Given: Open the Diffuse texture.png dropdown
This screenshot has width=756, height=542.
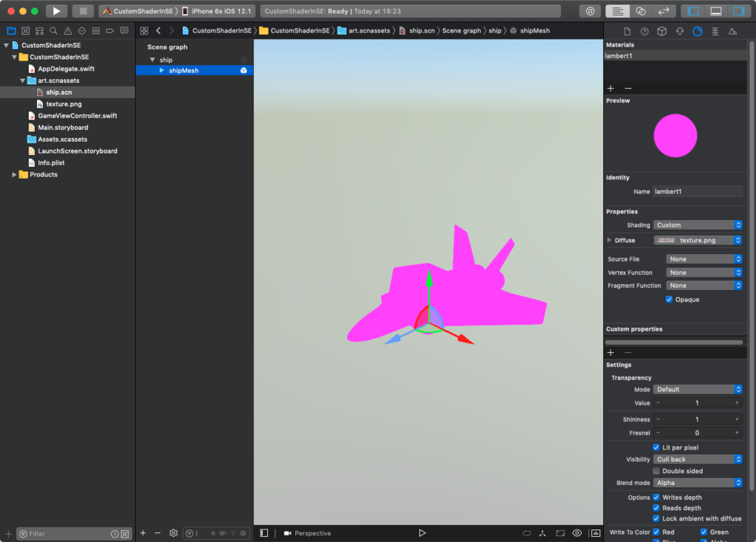Looking at the screenshot, I should [x=698, y=240].
